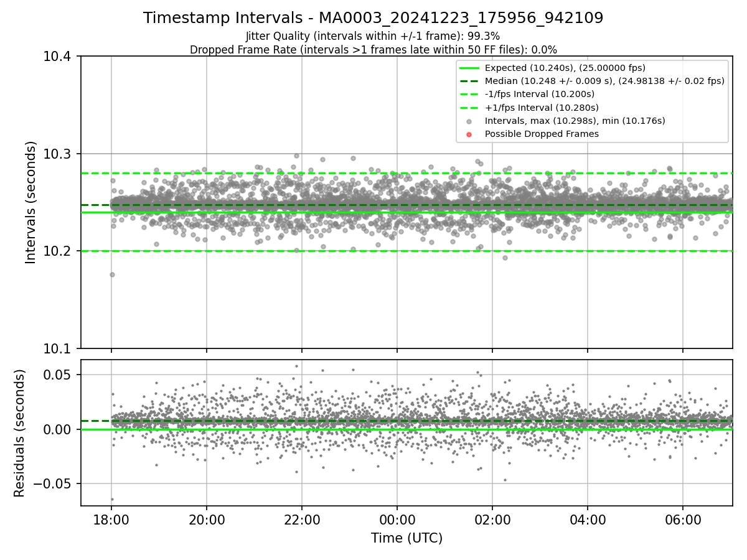
Task: Click the 0.05 residuals tick label
Action: (x=59, y=375)
